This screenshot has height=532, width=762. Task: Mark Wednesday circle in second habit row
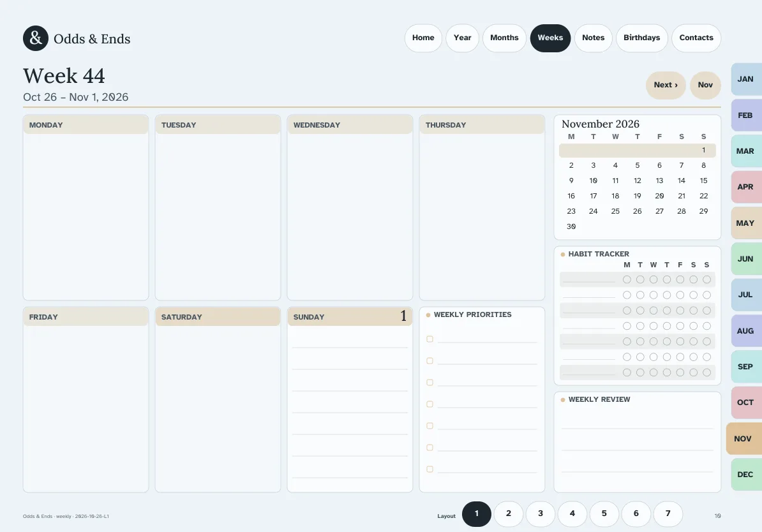click(x=654, y=295)
